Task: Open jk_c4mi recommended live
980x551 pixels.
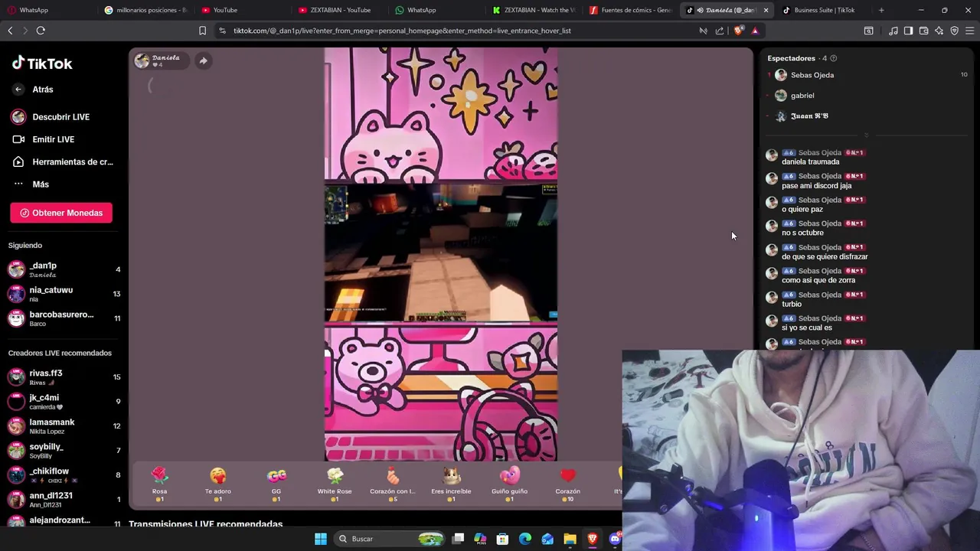Action: [63, 401]
